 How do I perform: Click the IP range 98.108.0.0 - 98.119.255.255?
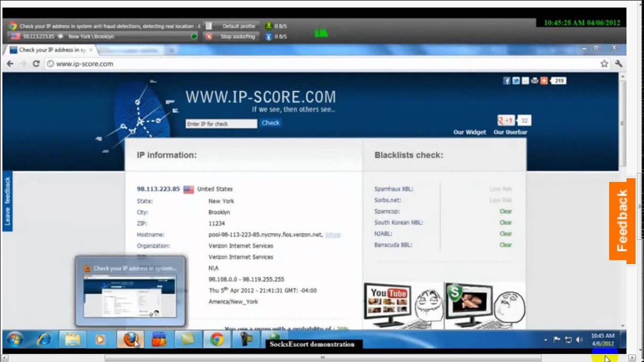247,279
